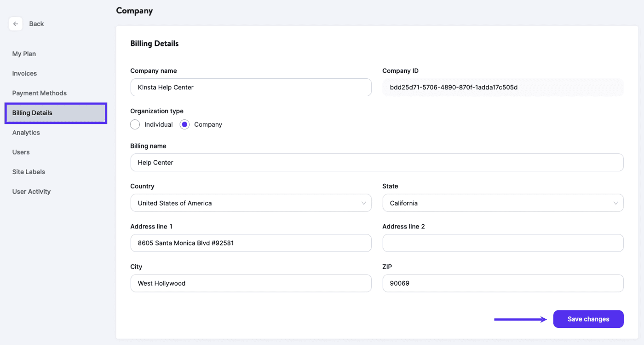Select Billing Details in the sidebar
The width and height of the screenshot is (644, 345).
tap(32, 112)
